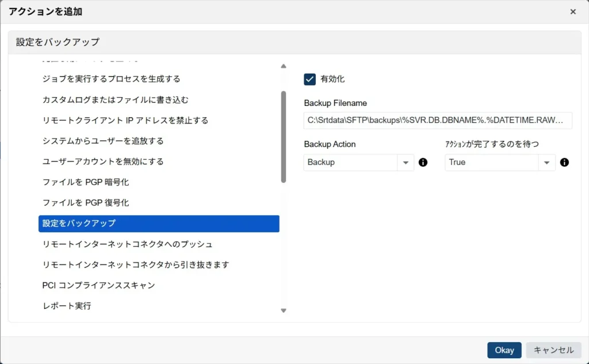Select ジョブを実行するプロセスを生成する action

point(111,79)
